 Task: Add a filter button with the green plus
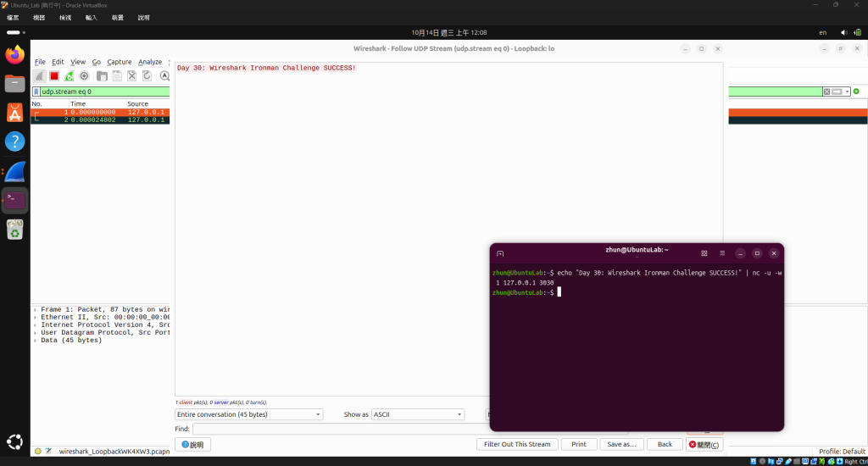[856, 92]
